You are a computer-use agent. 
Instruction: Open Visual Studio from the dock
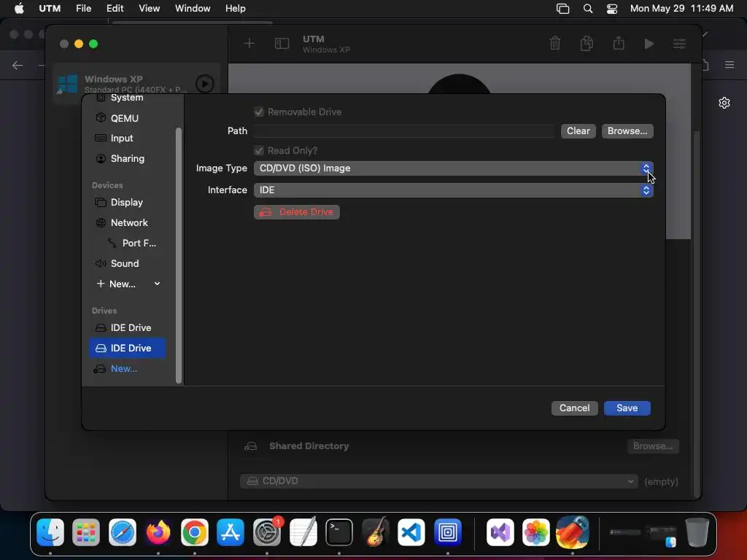500,532
